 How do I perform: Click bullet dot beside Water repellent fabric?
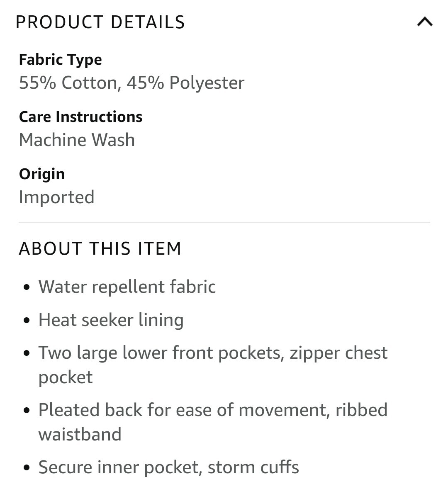[27, 287]
